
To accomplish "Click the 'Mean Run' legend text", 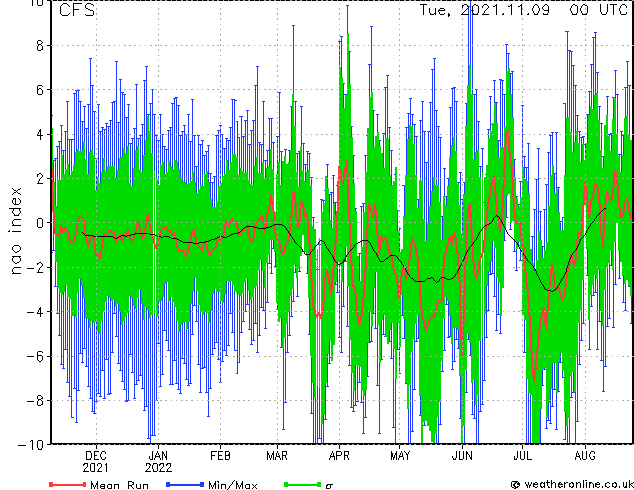I will (119, 485).
